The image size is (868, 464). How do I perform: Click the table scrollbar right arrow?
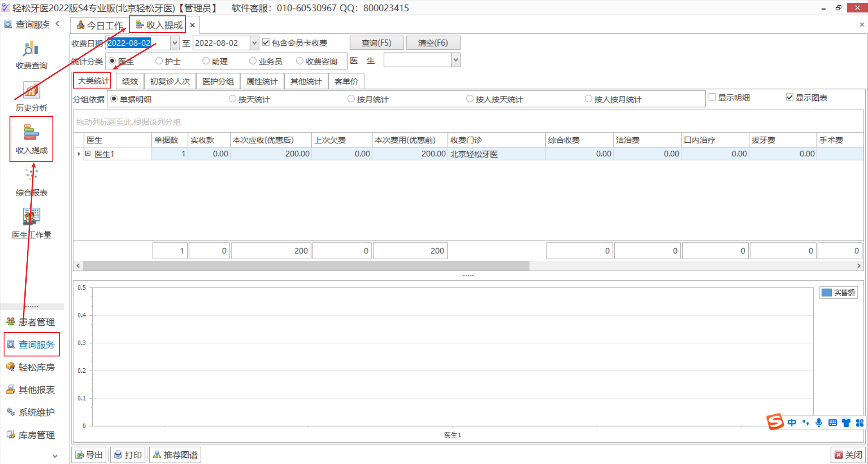point(859,266)
